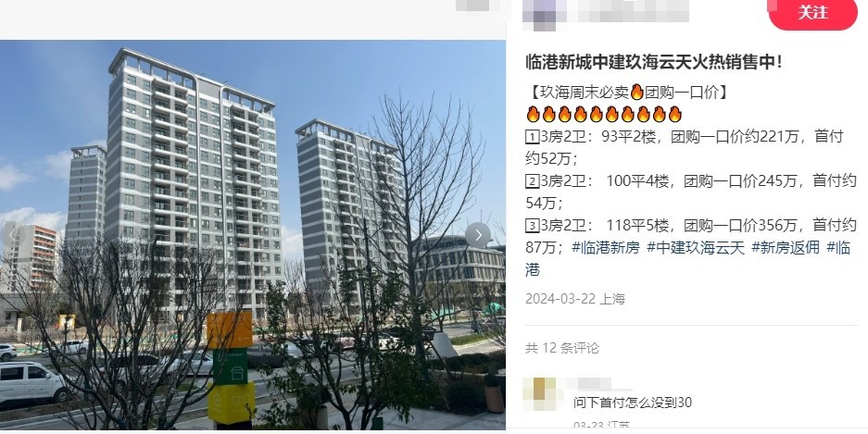Open hashtag #临港新房
The image size is (868, 434).
click(606, 248)
